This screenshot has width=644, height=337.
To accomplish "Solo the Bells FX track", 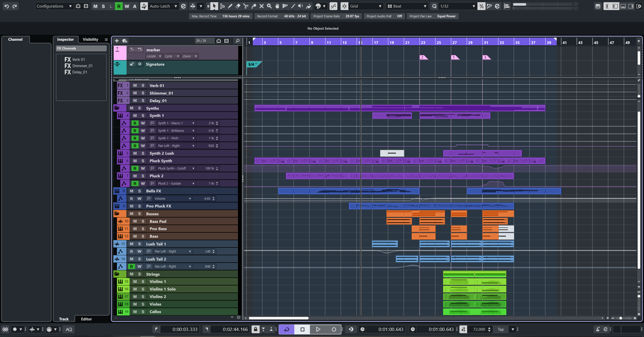I will (x=139, y=191).
